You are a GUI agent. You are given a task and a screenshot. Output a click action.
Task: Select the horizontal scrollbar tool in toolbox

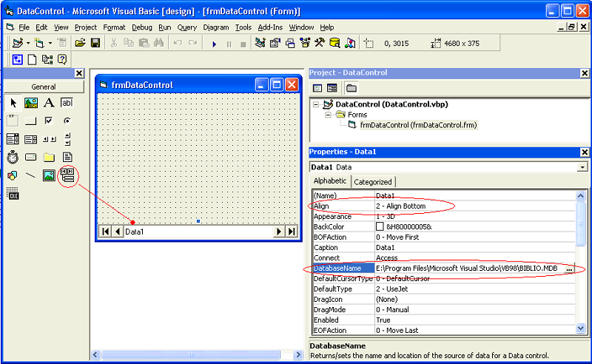pyautogui.click(x=49, y=139)
